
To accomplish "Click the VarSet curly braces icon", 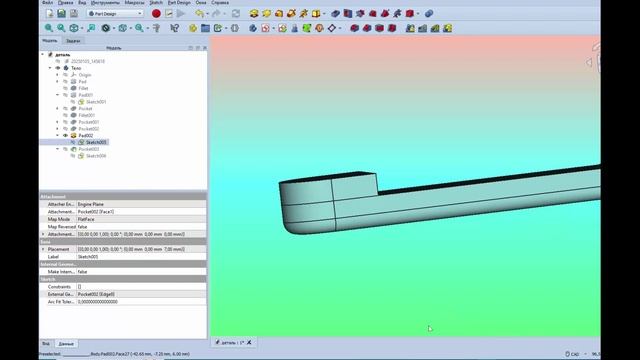I will tap(235, 28).
